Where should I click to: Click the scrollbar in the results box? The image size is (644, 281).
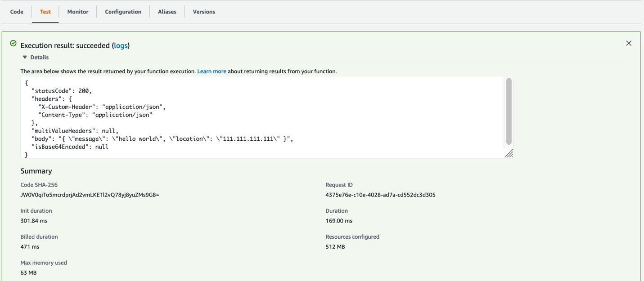509,112
